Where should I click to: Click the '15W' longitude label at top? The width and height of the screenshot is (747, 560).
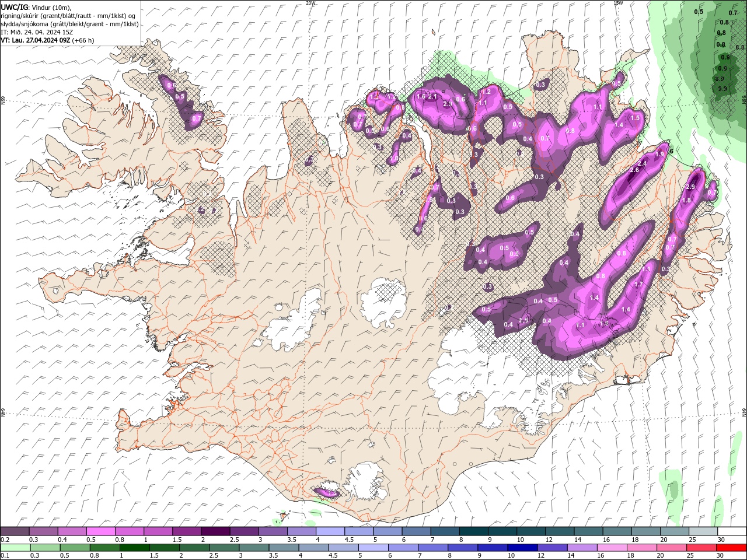(618, 2)
